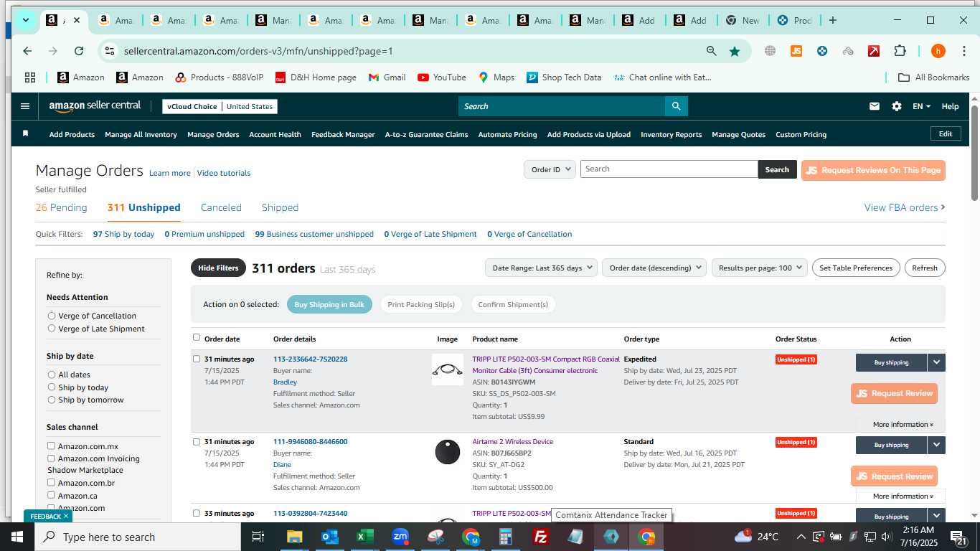Expand More information for Bradley's order
The image size is (980, 551).
click(x=903, y=425)
